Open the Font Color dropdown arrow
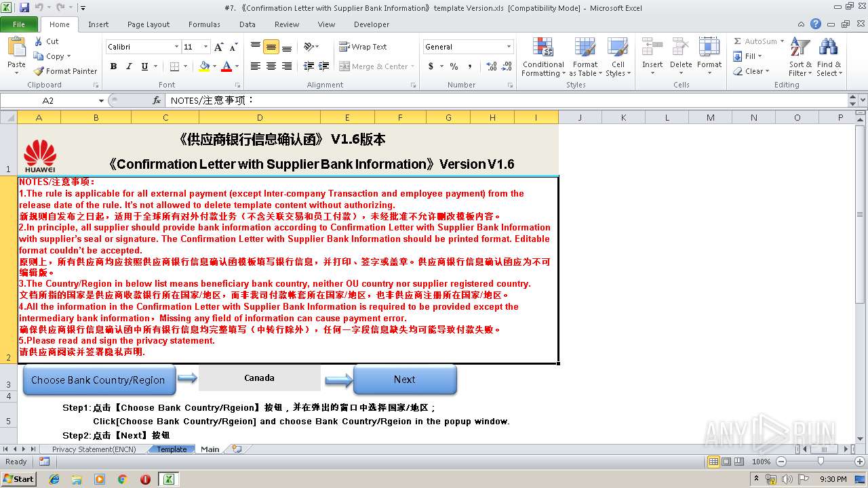The height and width of the screenshot is (488, 868). tap(236, 66)
